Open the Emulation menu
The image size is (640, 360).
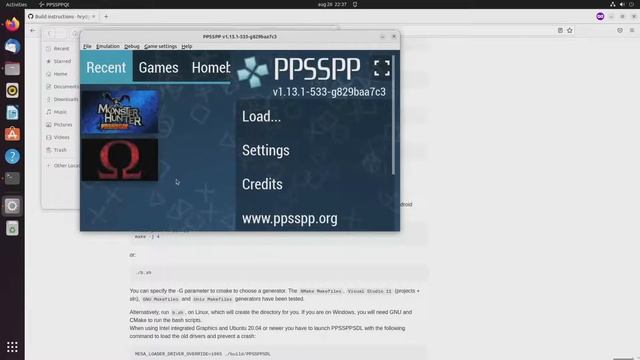click(x=108, y=47)
